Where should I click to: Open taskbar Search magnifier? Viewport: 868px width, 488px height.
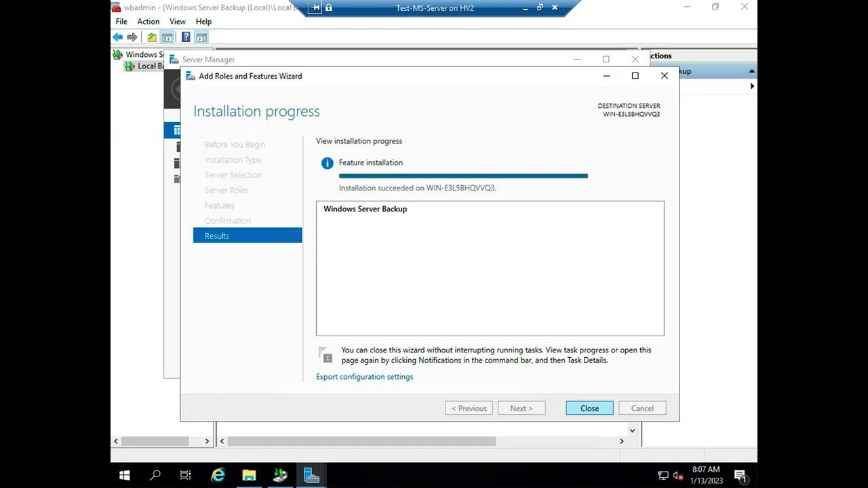click(x=155, y=475)
